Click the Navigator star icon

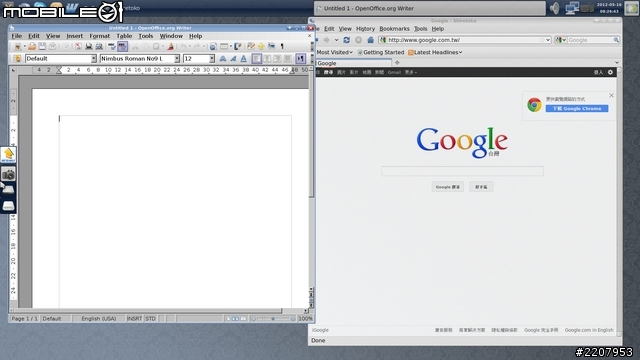click(261, 47)
